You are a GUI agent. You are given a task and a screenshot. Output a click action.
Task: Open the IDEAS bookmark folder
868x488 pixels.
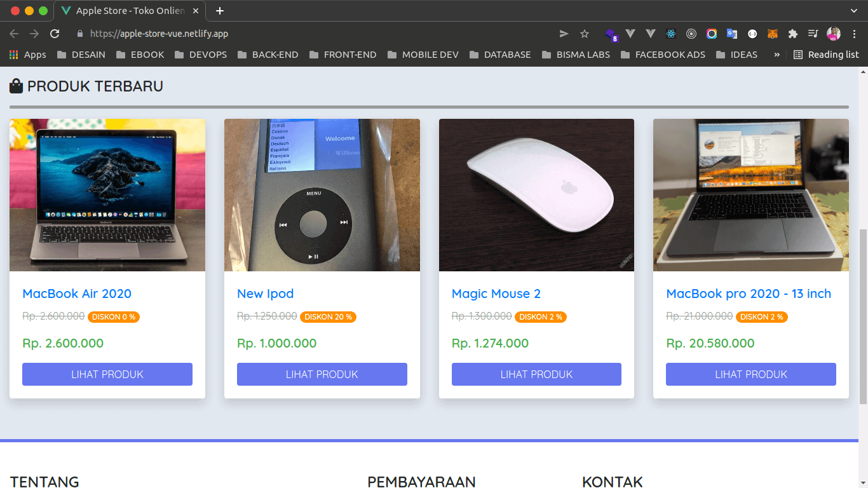point(736,55)
